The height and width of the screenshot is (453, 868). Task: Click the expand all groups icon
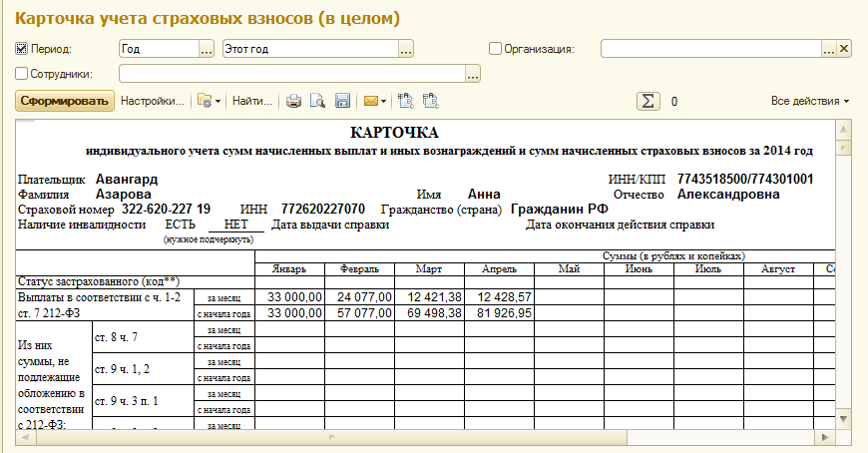406,101
